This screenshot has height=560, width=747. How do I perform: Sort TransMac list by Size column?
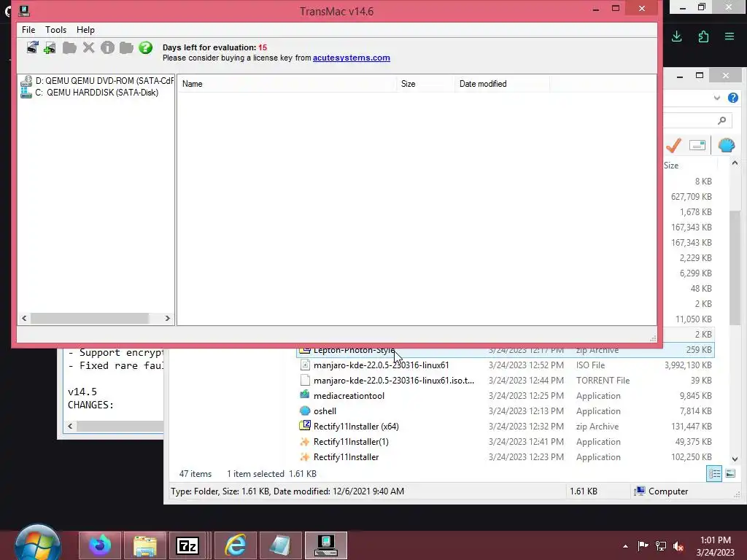tap(425, 84)
